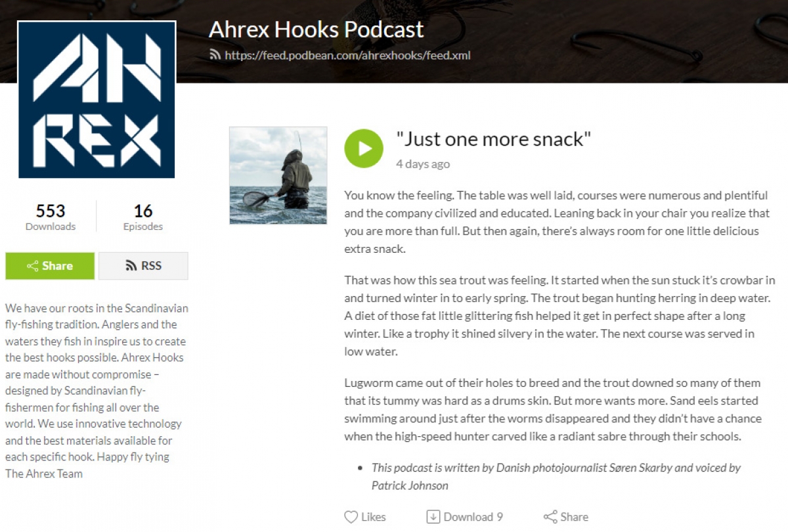The image size is (788, 532).
Task: Click the Share icon below the episode text
Action: (550, 517)
